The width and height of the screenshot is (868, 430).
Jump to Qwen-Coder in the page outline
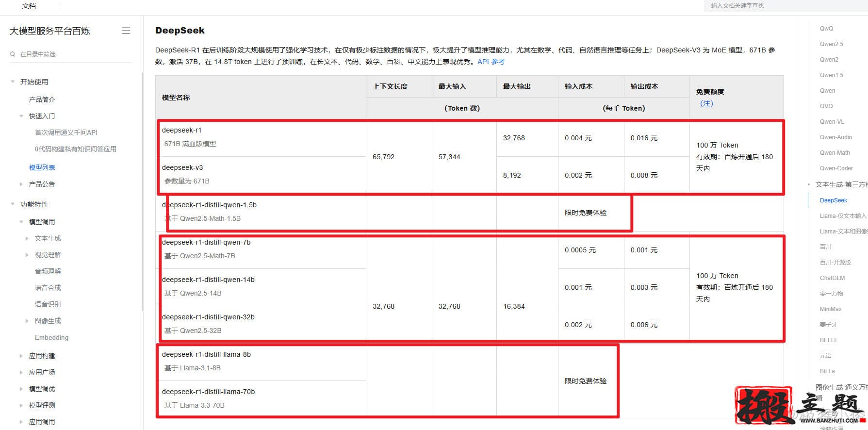pos(836,168)
